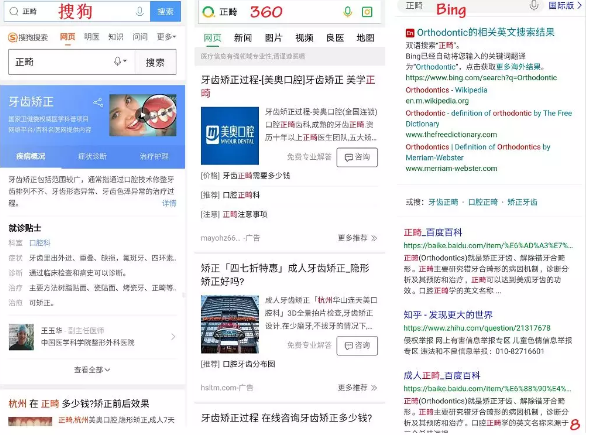Open [价格] 牙齿正畸需要多少钱 link

pyautogui.click(x=246, y=175)
